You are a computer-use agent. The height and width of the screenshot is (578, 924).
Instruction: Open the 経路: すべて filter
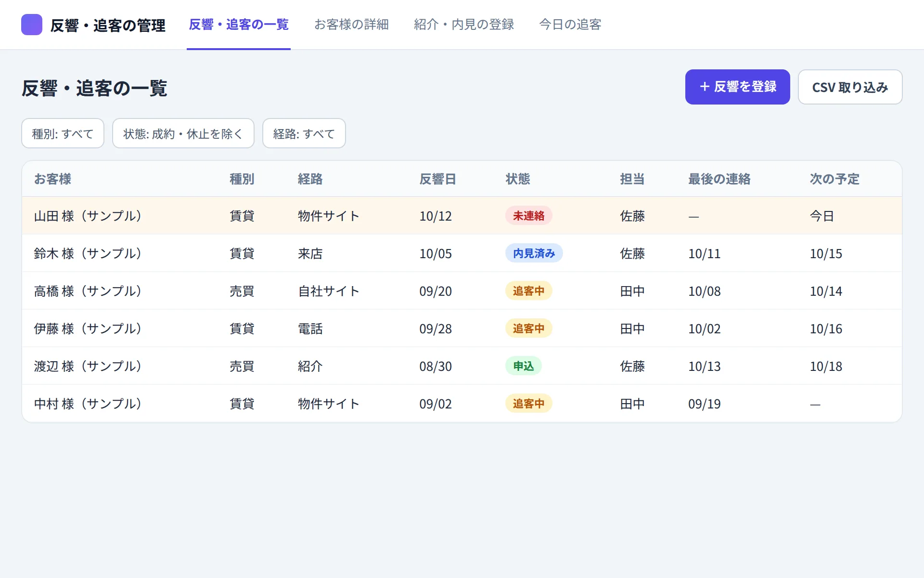click(x=304, y=133)
